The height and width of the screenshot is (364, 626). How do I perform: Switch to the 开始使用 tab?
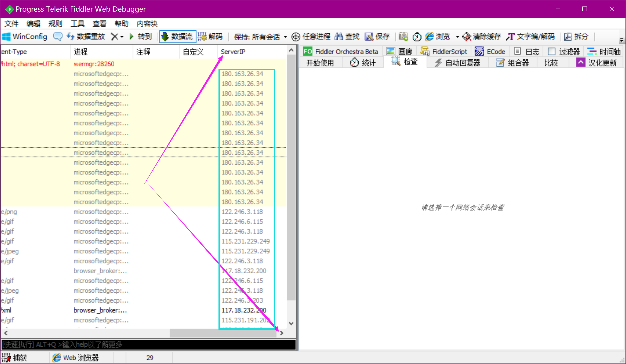[320, 63]
